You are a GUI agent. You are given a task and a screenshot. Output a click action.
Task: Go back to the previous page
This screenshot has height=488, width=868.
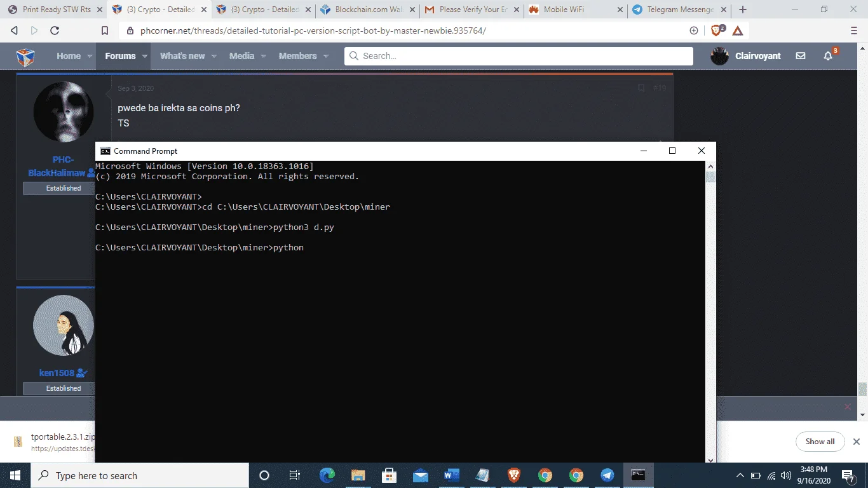click(x=14, y=30)
